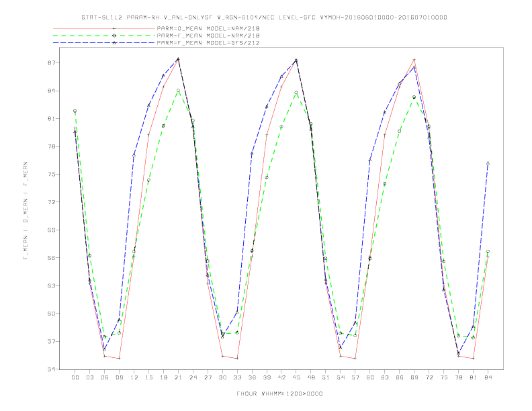Click x-axis tick label 57
532x411 pixels.
[355, 377]
